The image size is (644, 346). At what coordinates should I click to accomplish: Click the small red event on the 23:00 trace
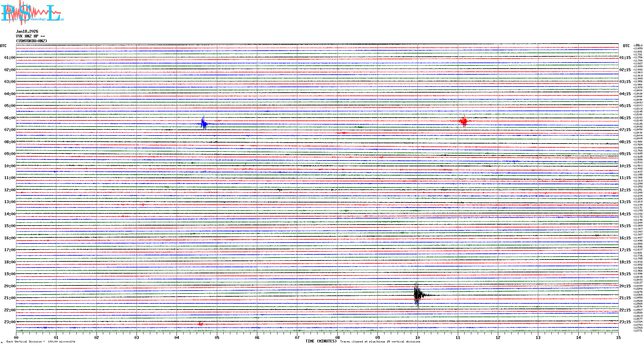pos(201,324)
